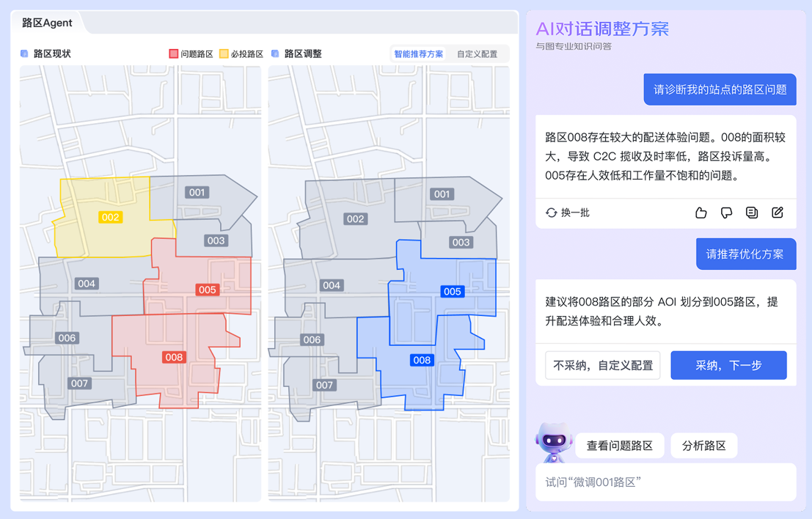Viewport: 812px width, 519px height.
Task: Click the thumbs-down icon on diagnosis reply
Action: [726, 213]
